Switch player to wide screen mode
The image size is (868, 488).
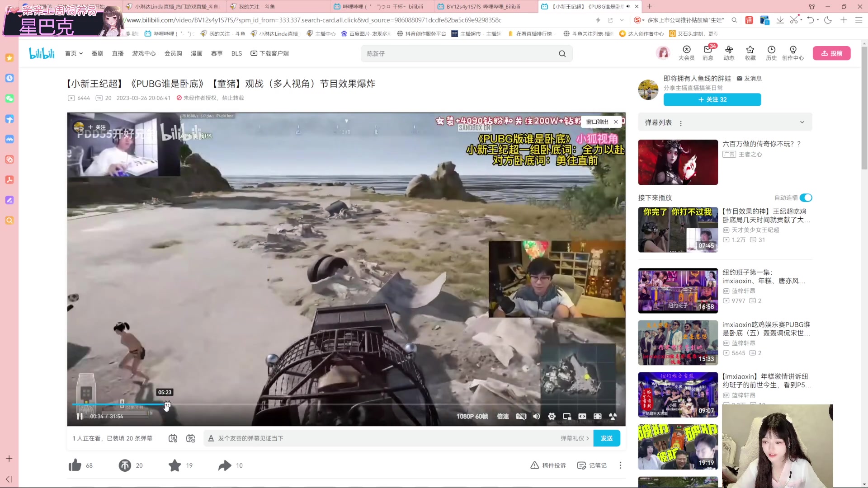coord(582,416)
